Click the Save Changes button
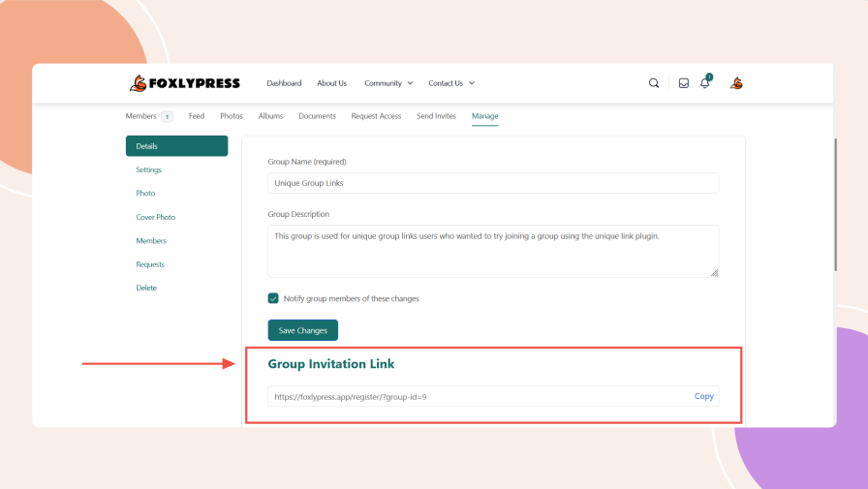This screenshot has height=489, width=868. pos(303,330)
